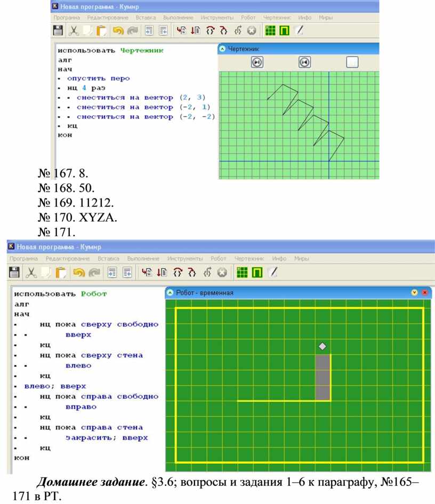This screenshot has height=504, width=435.
Task: Click Redo arrow in the Чертежник program toolbar
Action: click(132, 31)
